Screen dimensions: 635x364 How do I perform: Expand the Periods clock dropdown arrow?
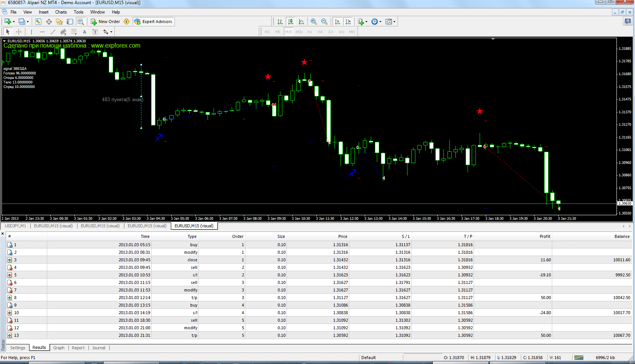381,22
